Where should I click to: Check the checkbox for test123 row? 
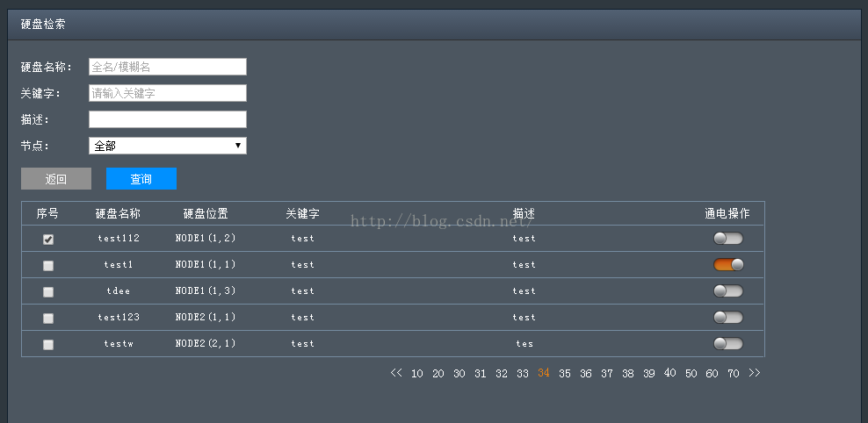pos(48,319)
